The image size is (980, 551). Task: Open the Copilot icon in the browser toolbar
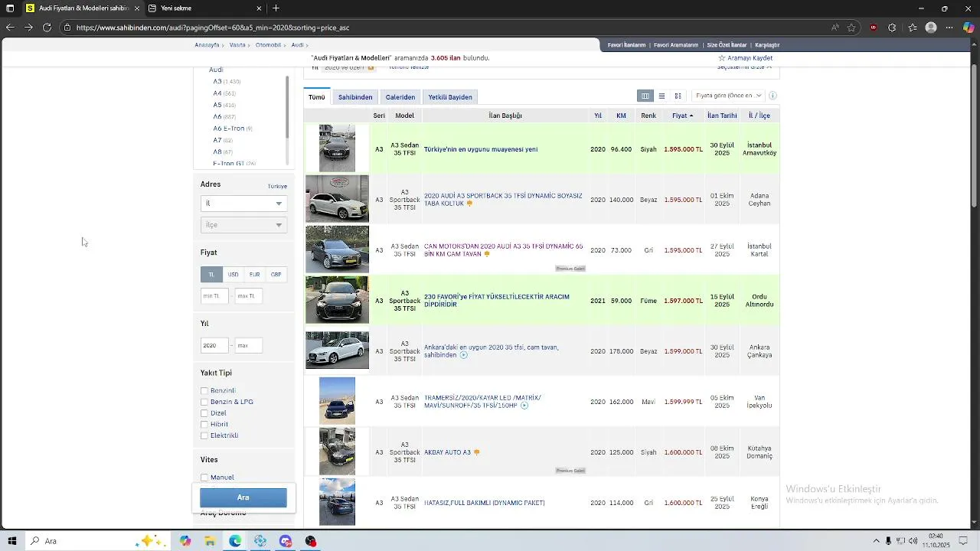click(x=969, y=28)
